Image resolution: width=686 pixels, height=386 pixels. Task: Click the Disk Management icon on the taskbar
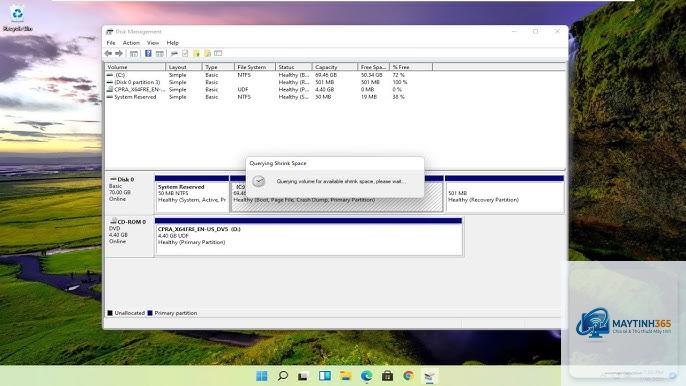[x=429, y=375]
